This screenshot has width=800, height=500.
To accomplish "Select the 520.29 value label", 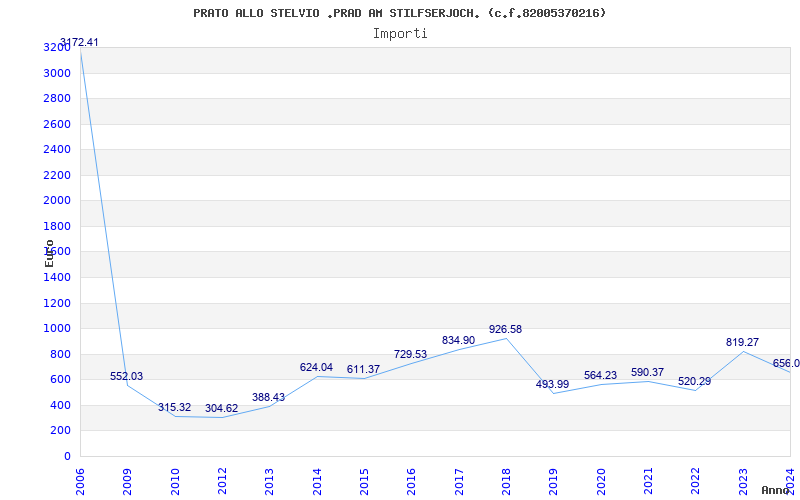I will coord(694,382).
